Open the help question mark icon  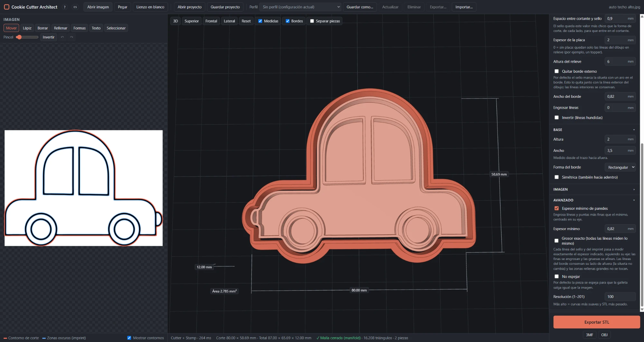[65, 7]
